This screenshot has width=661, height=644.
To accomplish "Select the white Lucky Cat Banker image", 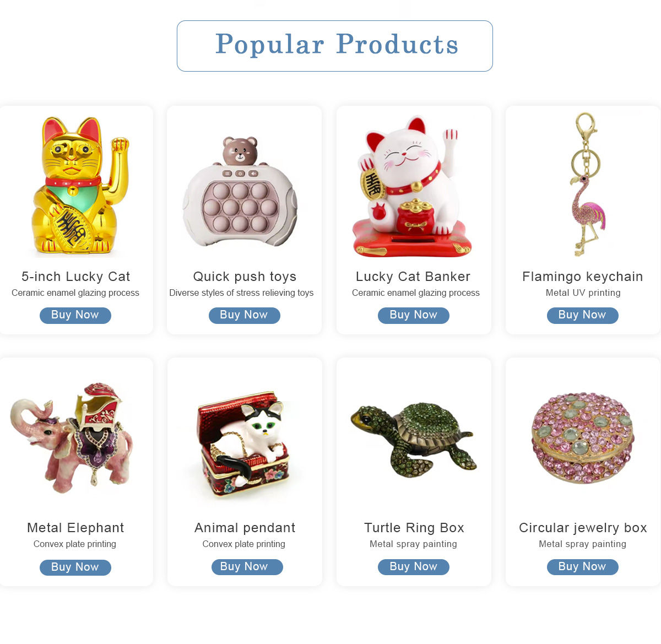I will [x=413, y=187].
